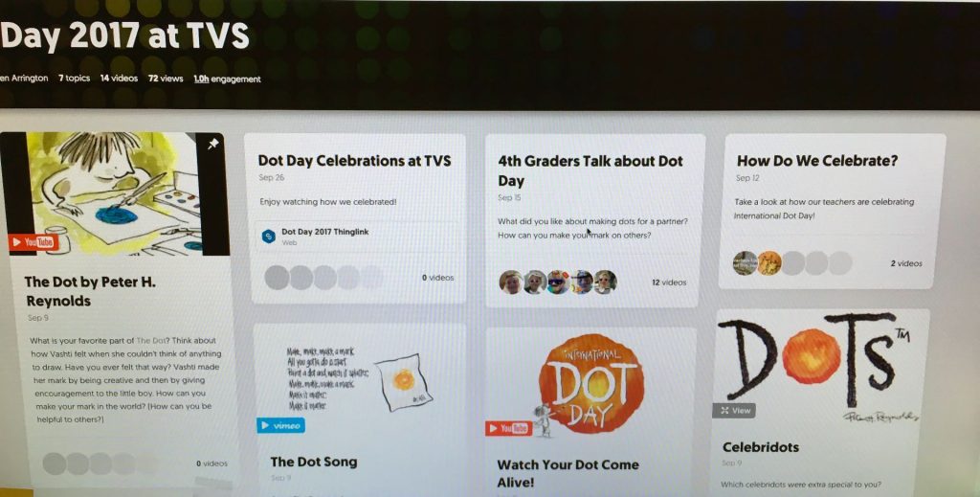Open The Dot Song title
Viewport: 980px width, 497px height.
coord(313,462)
